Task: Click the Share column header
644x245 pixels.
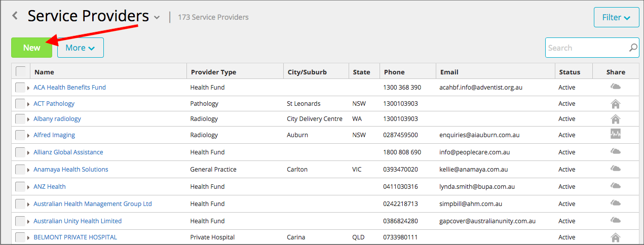Action: pos(616,72)
